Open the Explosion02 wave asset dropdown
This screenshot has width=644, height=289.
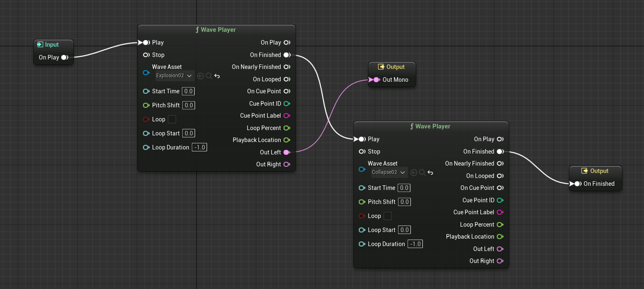[x=174, y=76]
